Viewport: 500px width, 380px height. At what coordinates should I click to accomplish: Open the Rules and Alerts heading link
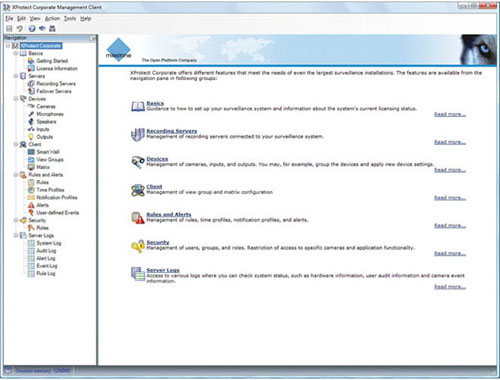[x=169, y=214]
